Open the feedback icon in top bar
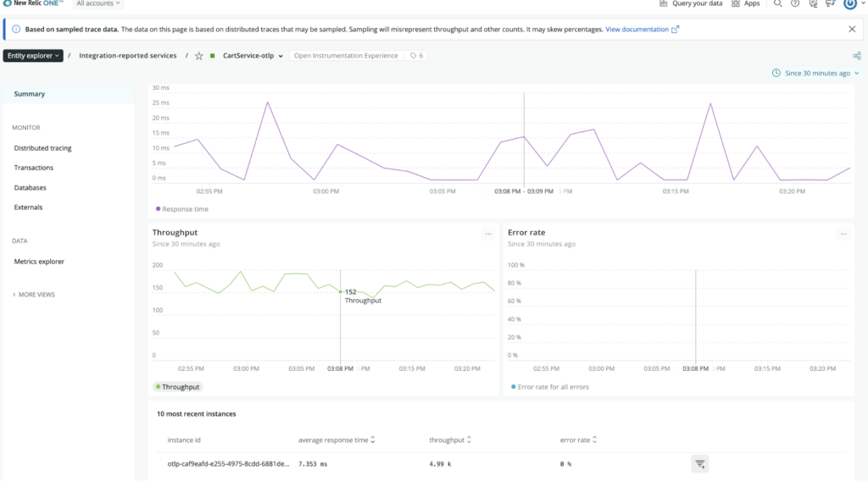 pos(812,4)
